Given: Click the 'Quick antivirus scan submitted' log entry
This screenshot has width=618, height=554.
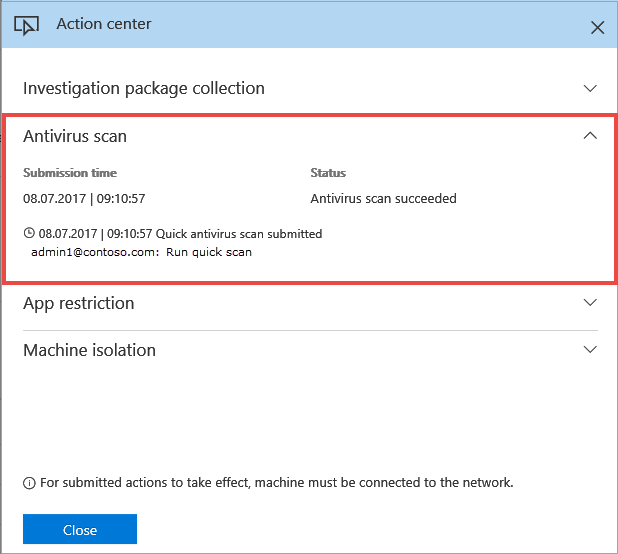Looking at the screenshot, I should tap(238, 234).
